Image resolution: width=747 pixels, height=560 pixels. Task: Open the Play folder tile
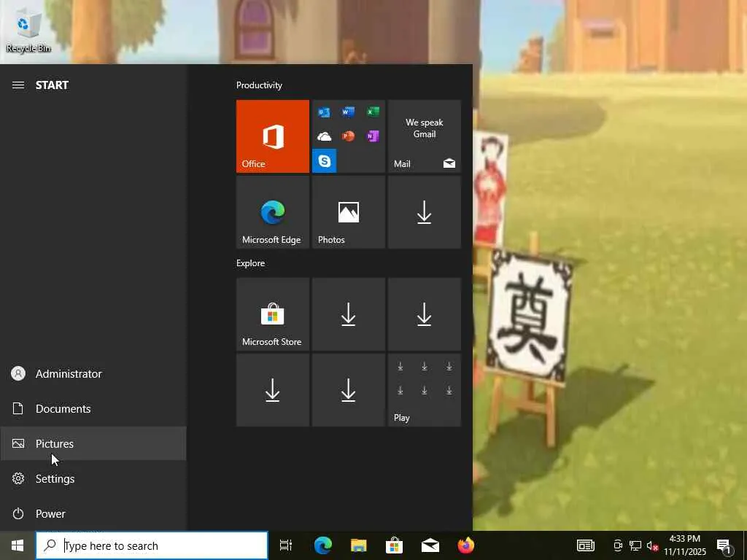(425, 390)
